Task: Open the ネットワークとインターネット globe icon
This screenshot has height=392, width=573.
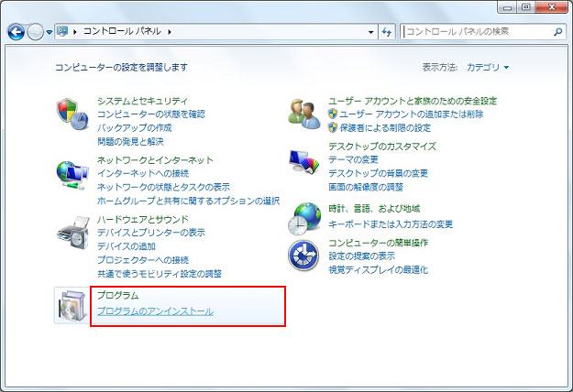Action: (x=72, y=175)
